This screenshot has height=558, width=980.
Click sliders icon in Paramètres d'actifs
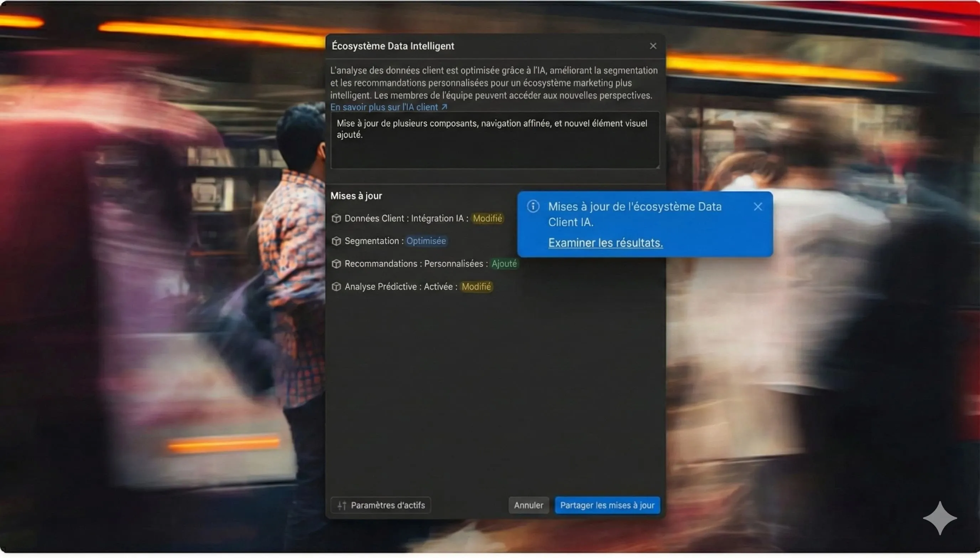(342, 505)
